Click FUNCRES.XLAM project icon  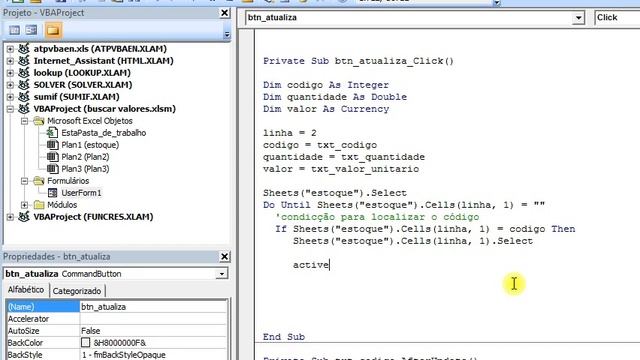[24, 217]
